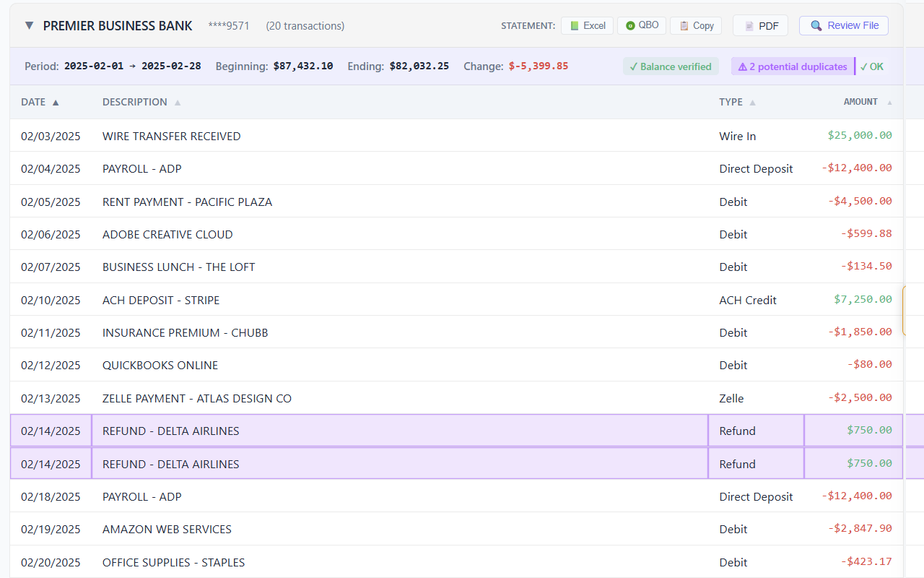Download statement as PDF

point(760,25)
